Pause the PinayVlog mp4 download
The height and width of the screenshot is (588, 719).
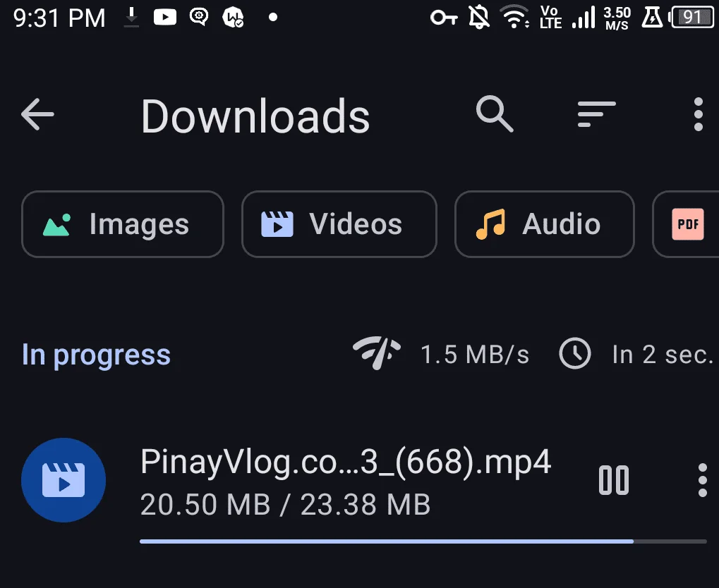[x=614, y=480]
